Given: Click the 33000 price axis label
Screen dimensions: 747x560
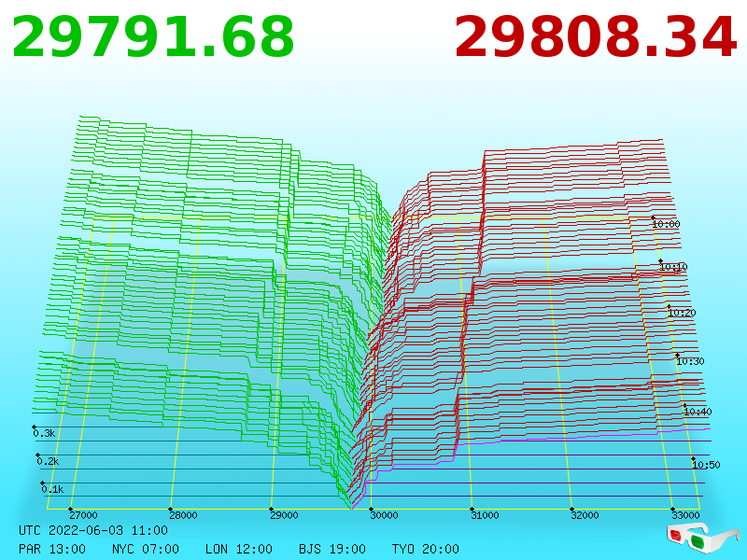Looking at the screenshot, I should [685, 515].
